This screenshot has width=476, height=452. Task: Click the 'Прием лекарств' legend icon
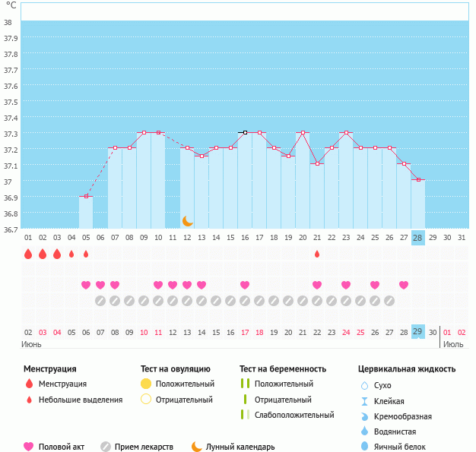pyautogui.click(x=106, y=447)
